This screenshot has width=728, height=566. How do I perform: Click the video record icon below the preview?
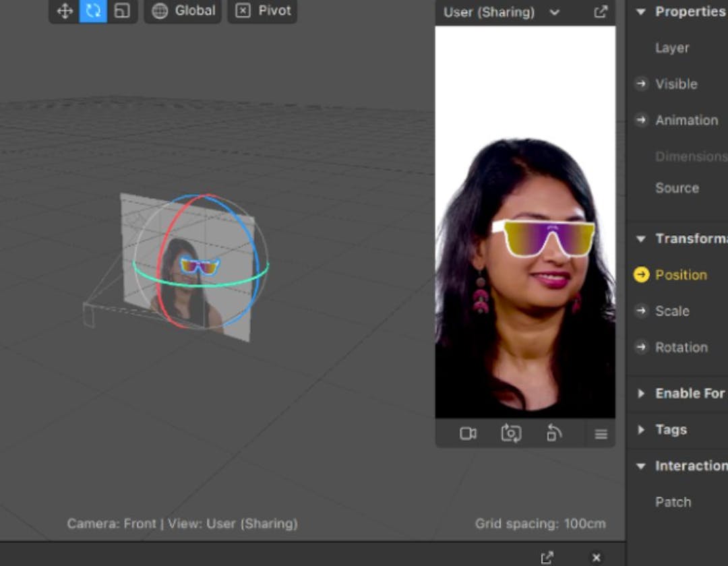coord(468,433)
